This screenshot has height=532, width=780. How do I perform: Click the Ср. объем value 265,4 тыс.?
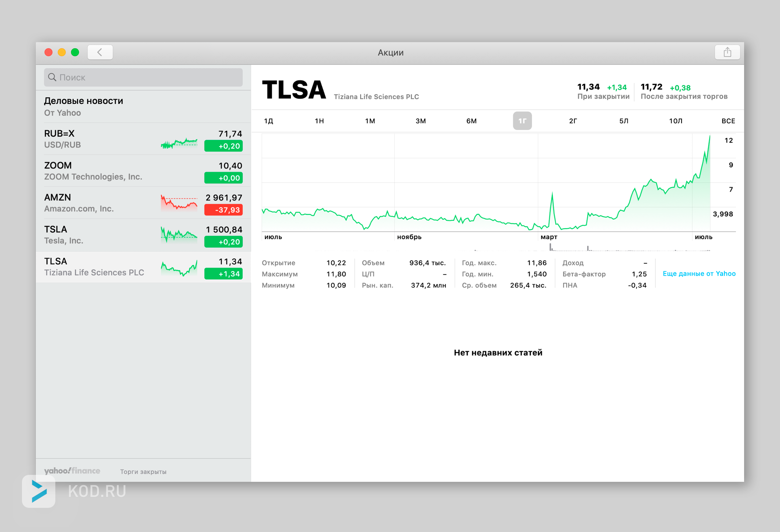coord(528,285)
